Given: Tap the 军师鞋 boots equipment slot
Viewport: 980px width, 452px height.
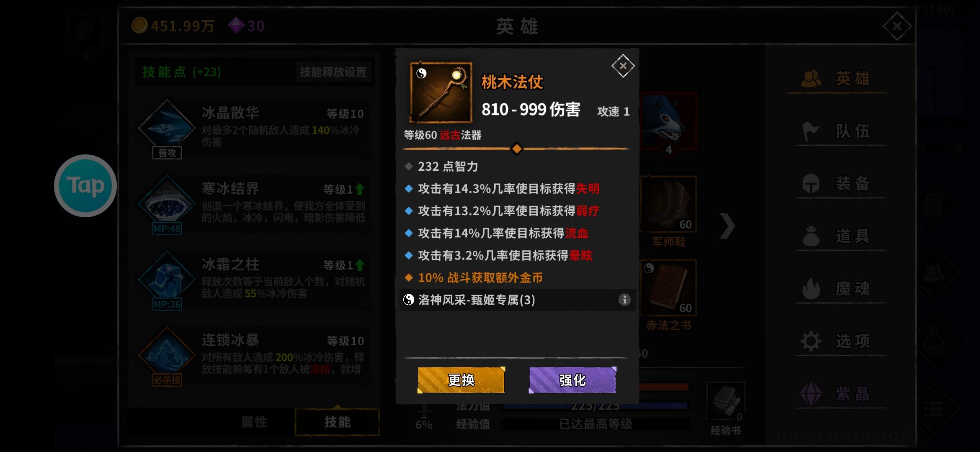Looking at the screenshot, I should click(668, 204).
